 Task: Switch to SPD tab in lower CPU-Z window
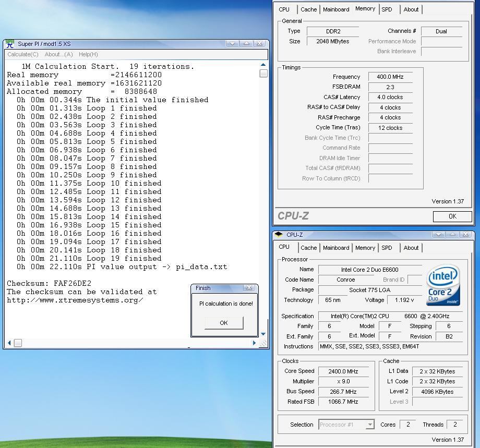(387, 248)
